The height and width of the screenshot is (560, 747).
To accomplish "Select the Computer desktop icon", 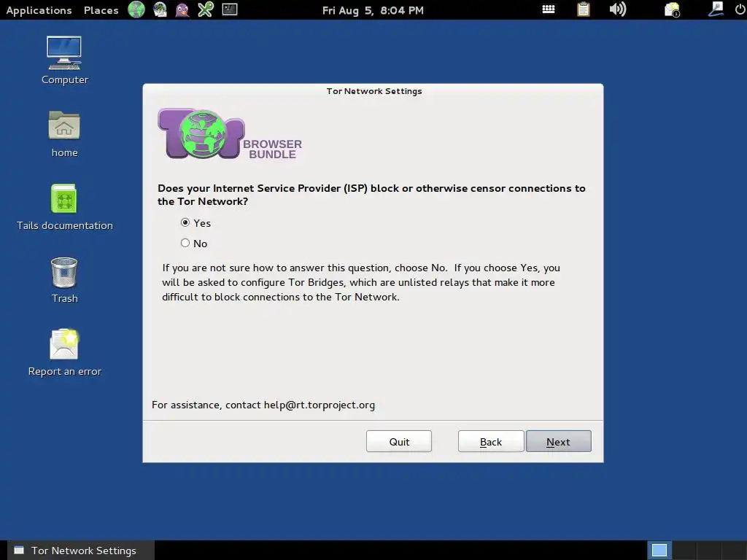I will 64,61.
